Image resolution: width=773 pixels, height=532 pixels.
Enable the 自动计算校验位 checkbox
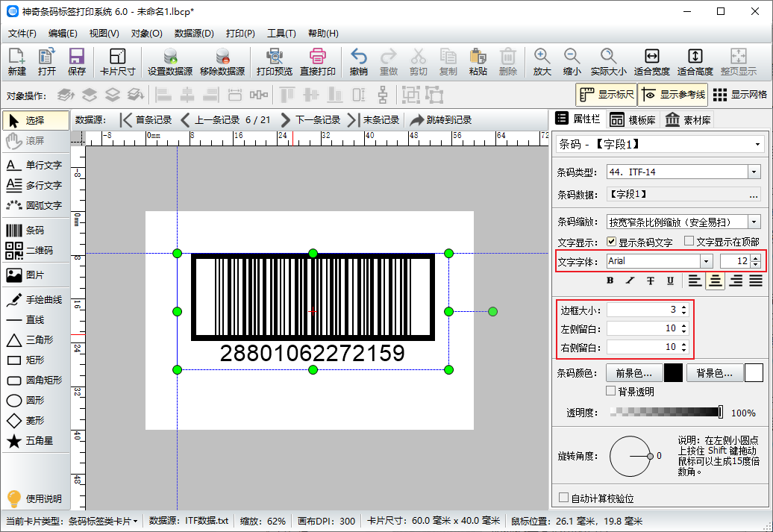tap(563, 498)
